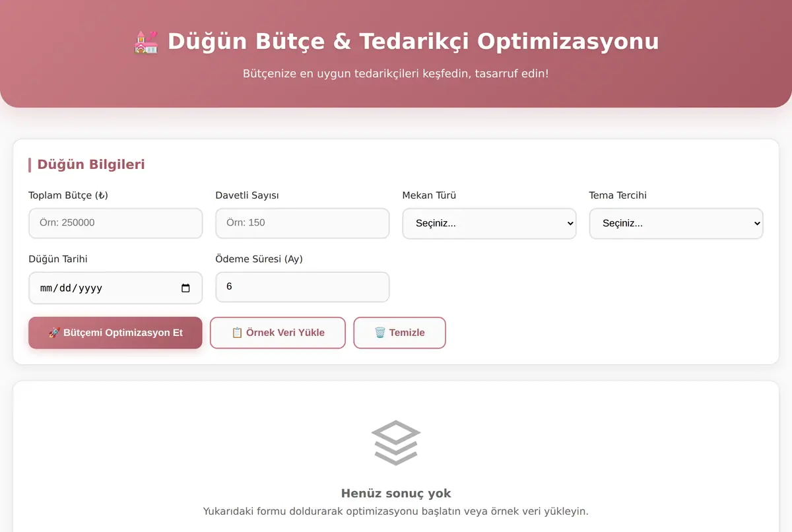This screenshot has width=792, height=532.
Task: Load sample data with Örnek Veri Yükle
Action: (278, 333)
